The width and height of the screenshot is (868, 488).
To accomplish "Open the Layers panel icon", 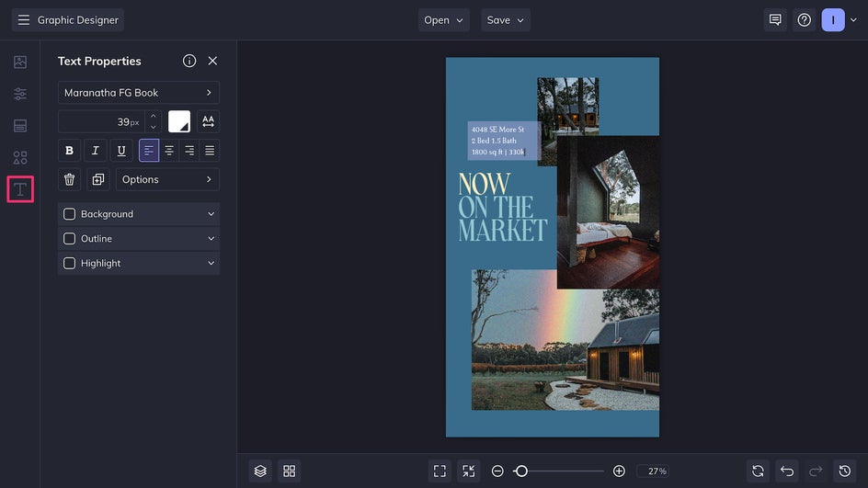I will (x=260, y=471).
